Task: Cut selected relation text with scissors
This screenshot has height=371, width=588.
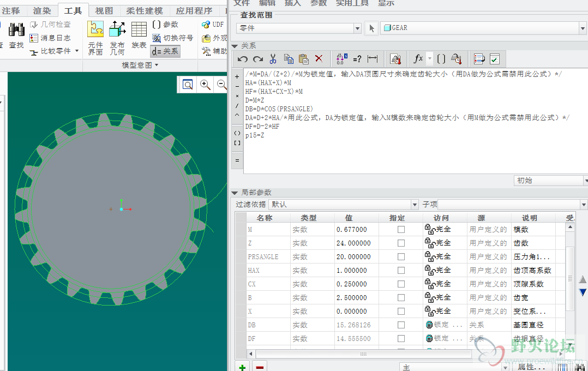Action: [273, 59]
